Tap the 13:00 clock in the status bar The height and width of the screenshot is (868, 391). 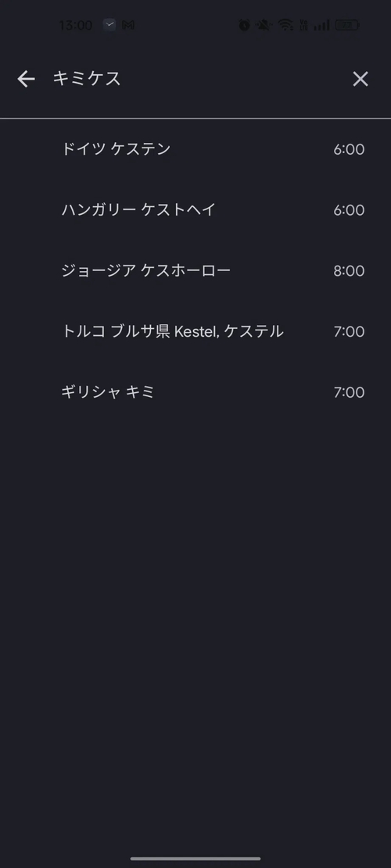(75, 26)
